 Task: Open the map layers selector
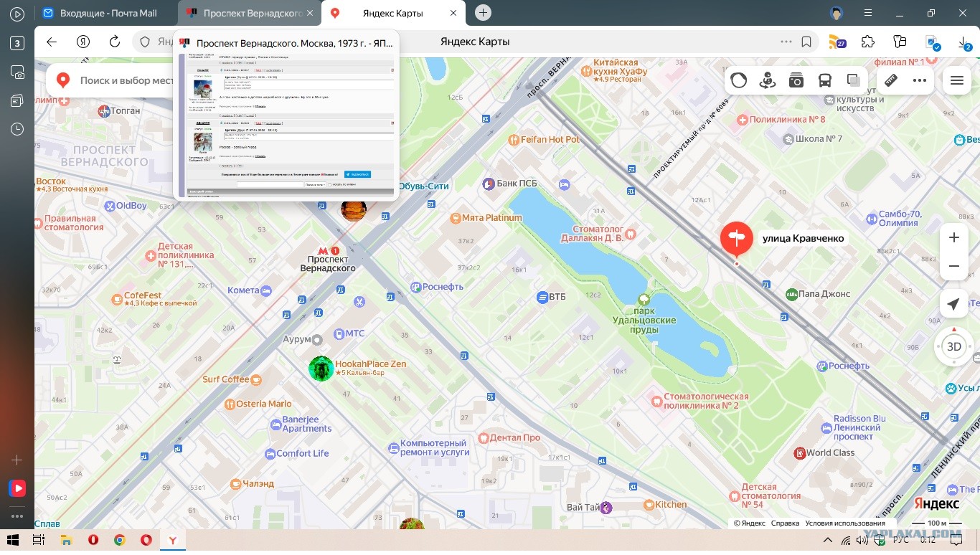pos(854,80)
